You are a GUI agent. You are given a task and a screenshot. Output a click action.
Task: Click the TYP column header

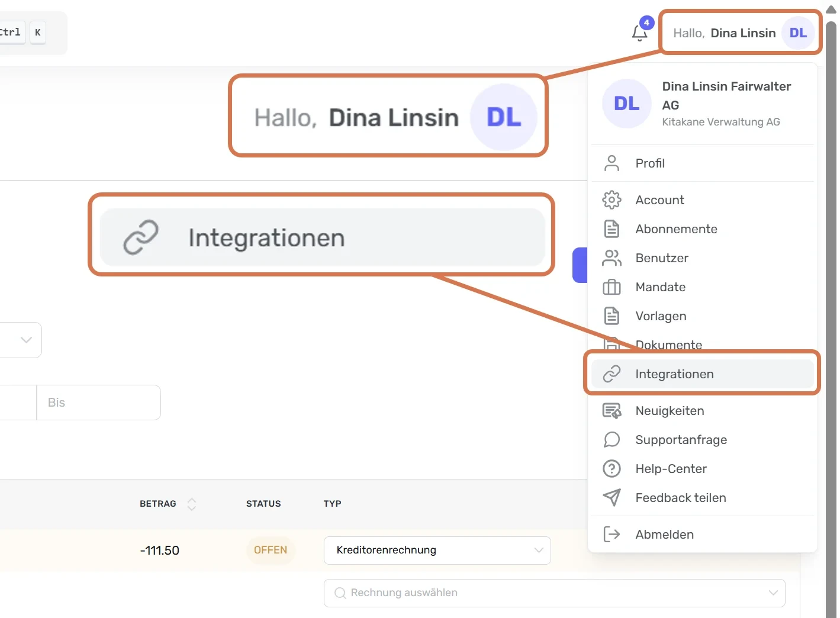click(332, 504)
